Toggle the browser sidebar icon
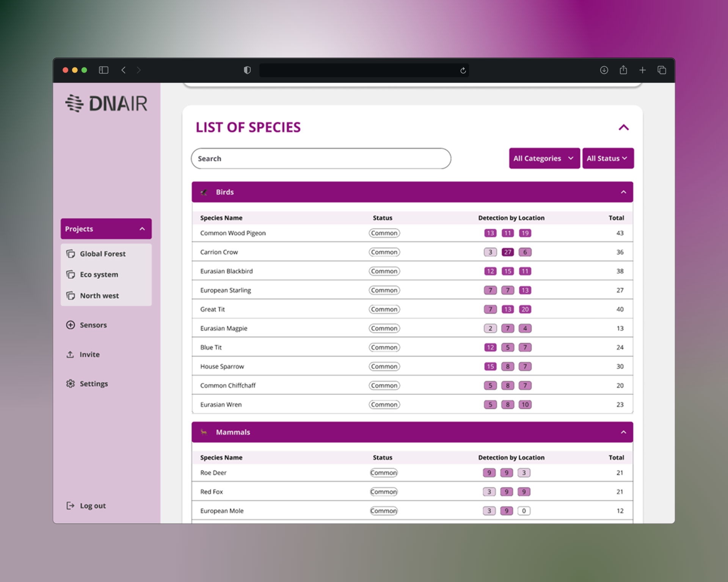This screenshot has width=728, height=582. [104, 70]
